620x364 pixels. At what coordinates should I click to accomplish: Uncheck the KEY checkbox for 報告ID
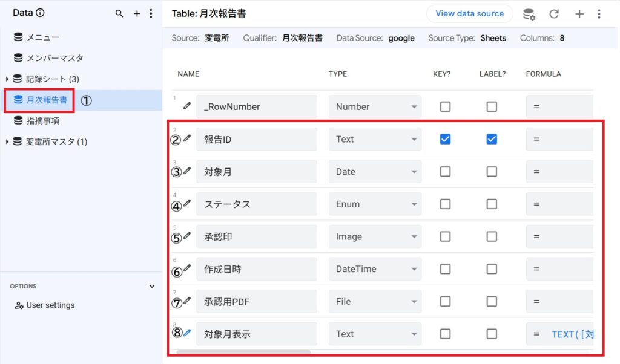pos(445,139)
